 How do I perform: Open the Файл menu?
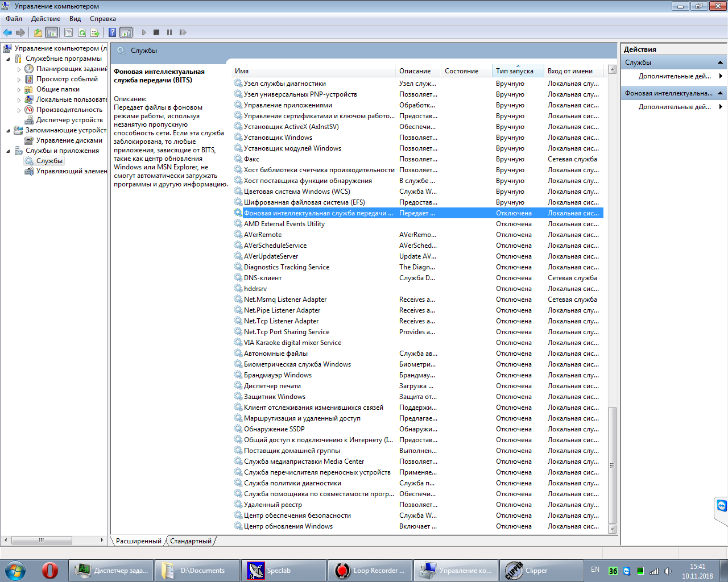(14, 19)
